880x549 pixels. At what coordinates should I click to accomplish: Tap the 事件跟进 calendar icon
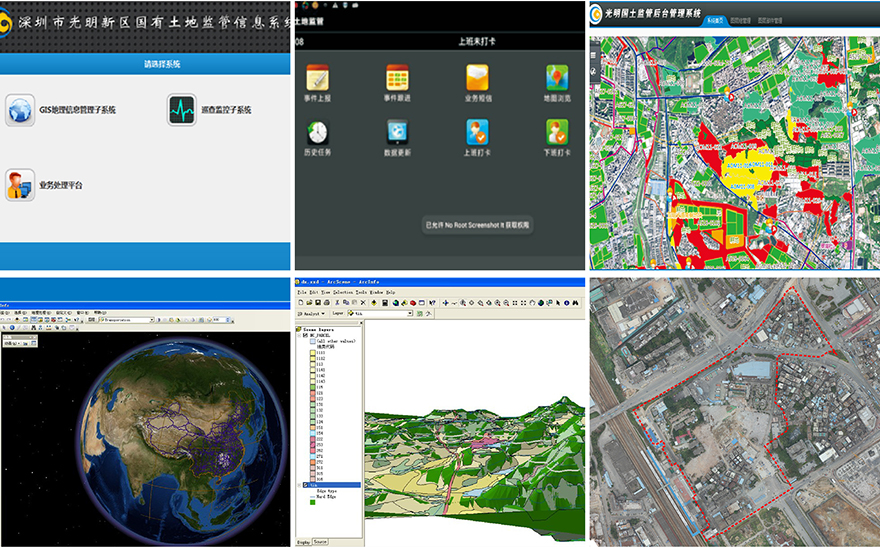pyautogui.click(x=397, y=77)
